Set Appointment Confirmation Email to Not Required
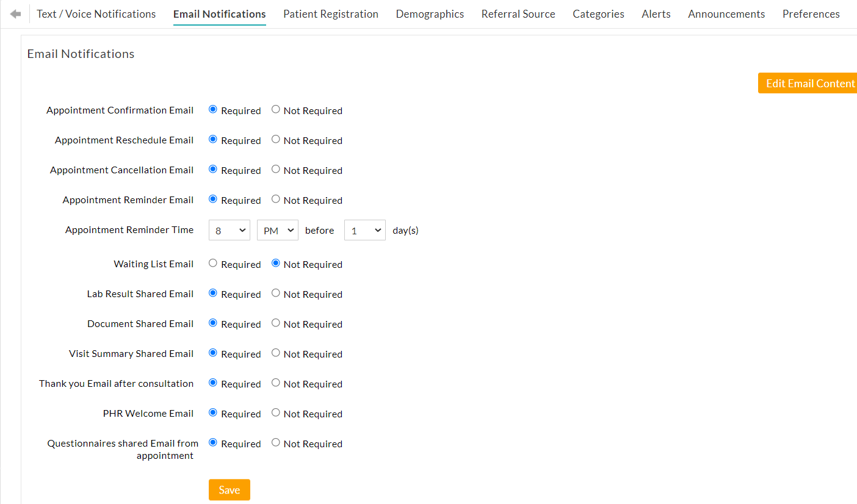This screenshot has width=857, height=504. click(275, 109)
